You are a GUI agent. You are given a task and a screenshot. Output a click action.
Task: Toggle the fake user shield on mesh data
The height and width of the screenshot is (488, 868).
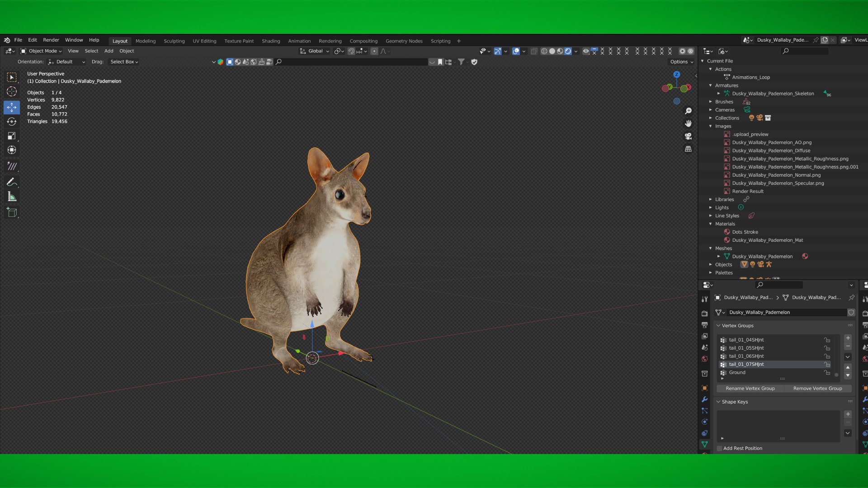click(851, 312)
